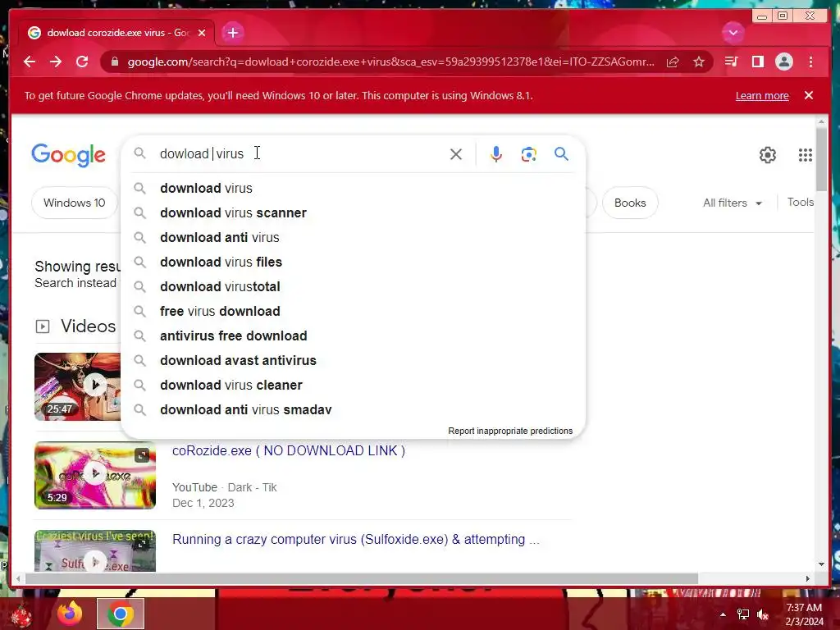Open the Chrome side panel
The height and width of the screenshot is (630, 840).
pos(757,62)
